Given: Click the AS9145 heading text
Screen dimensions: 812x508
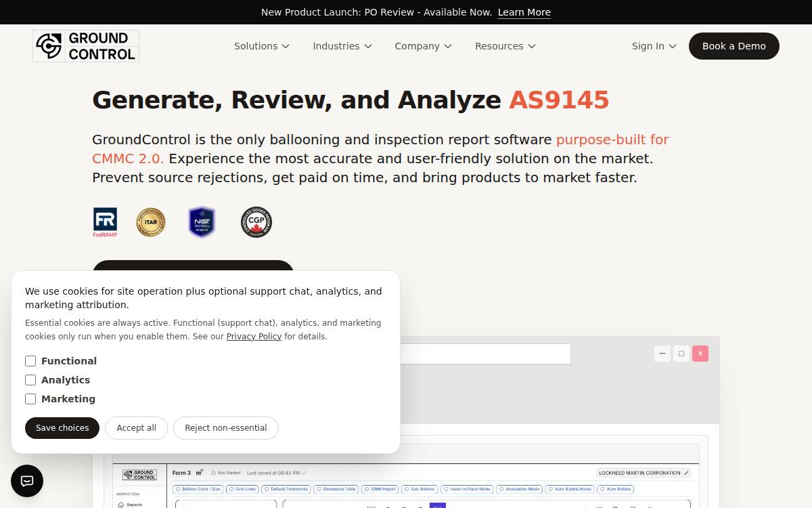Looking at the screenshot, I should click(559, 100).
